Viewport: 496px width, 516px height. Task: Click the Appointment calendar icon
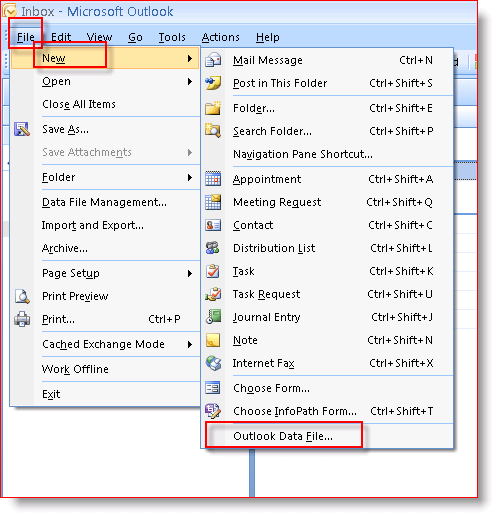[x=213, y=179]
